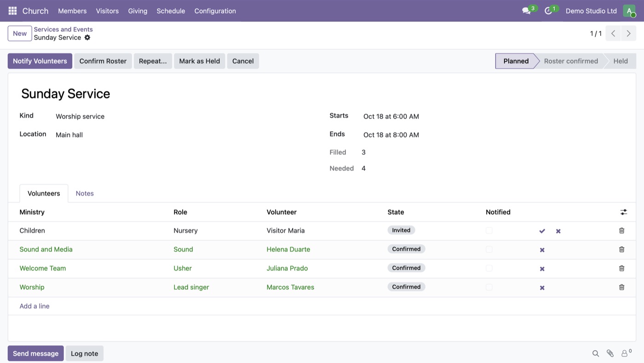Delete the Sound and Media row
The width and height of the screenshot is (644, 363).
pos(621,250)
